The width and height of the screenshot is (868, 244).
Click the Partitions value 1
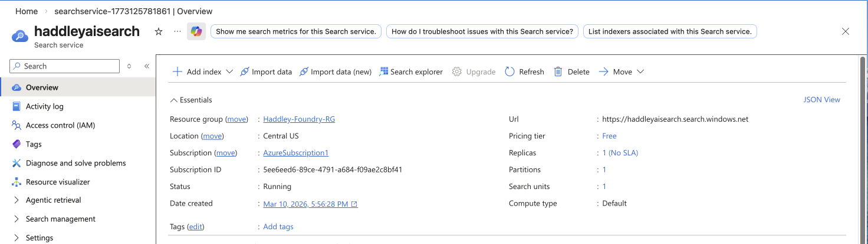coord(604,170)
